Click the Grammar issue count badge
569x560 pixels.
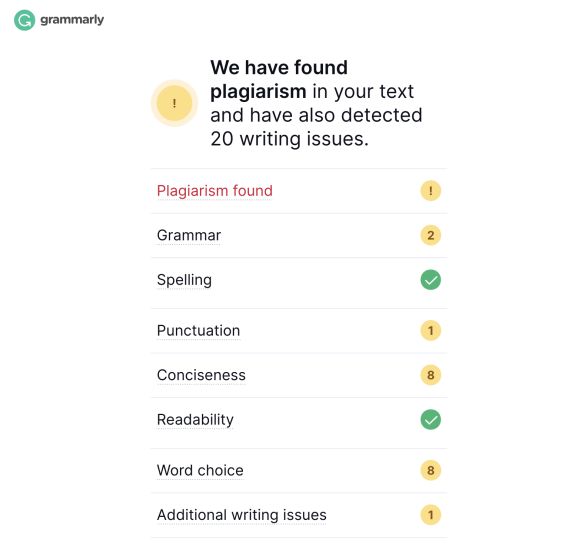(x=430, y=235)
